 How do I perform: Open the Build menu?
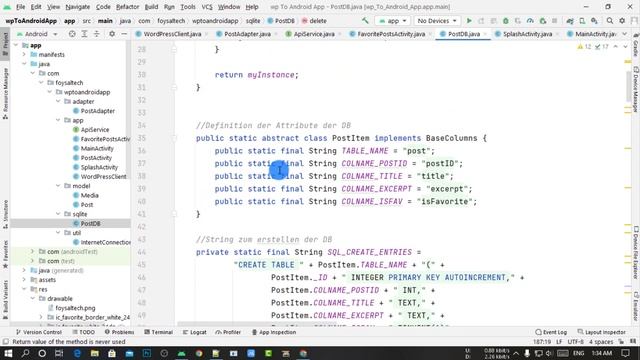[x=151, y=7]
